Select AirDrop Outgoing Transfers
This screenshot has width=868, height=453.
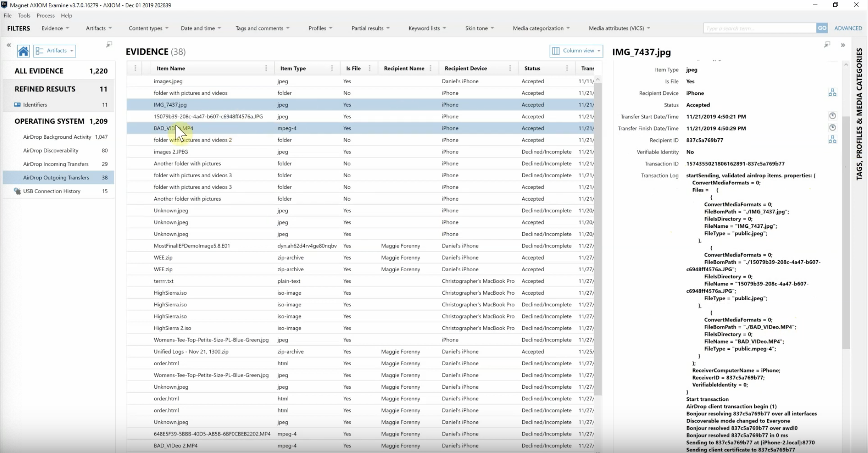click(x=59, y=178)
